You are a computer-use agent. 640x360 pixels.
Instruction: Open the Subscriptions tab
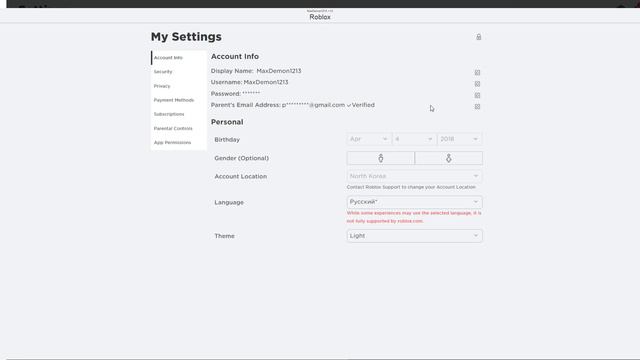pos(179,114)
